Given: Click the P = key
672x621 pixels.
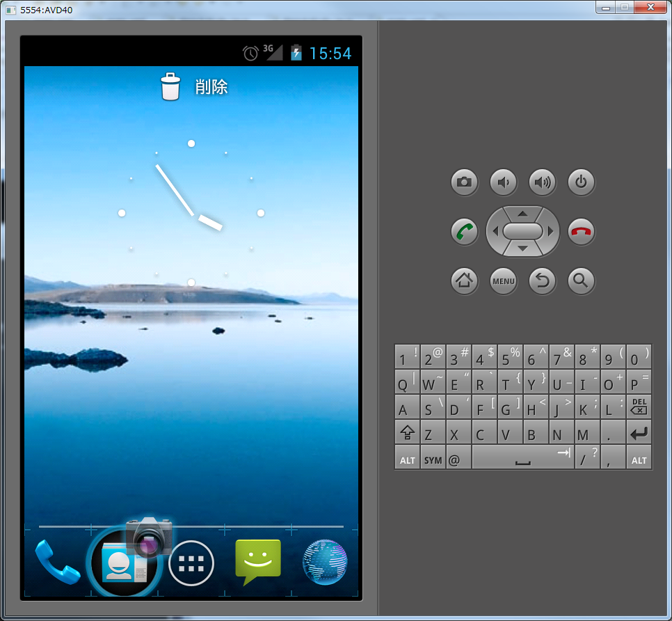Looking at the screenshot, I should click(x=639, y=382).
